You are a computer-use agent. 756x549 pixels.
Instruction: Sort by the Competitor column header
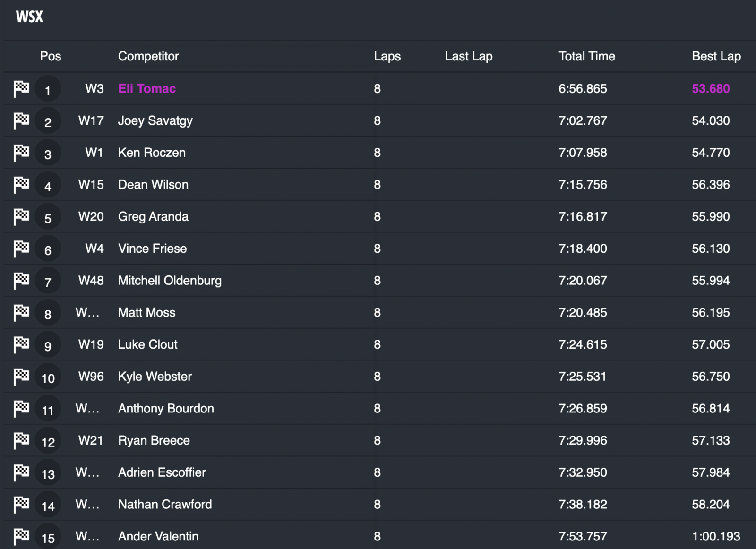click(x=148, y=56)
